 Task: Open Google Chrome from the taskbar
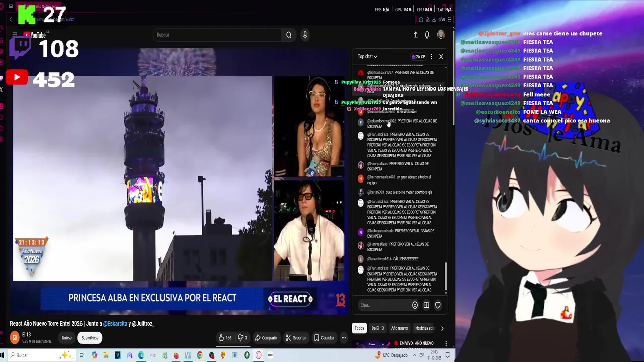click(200, 355)
